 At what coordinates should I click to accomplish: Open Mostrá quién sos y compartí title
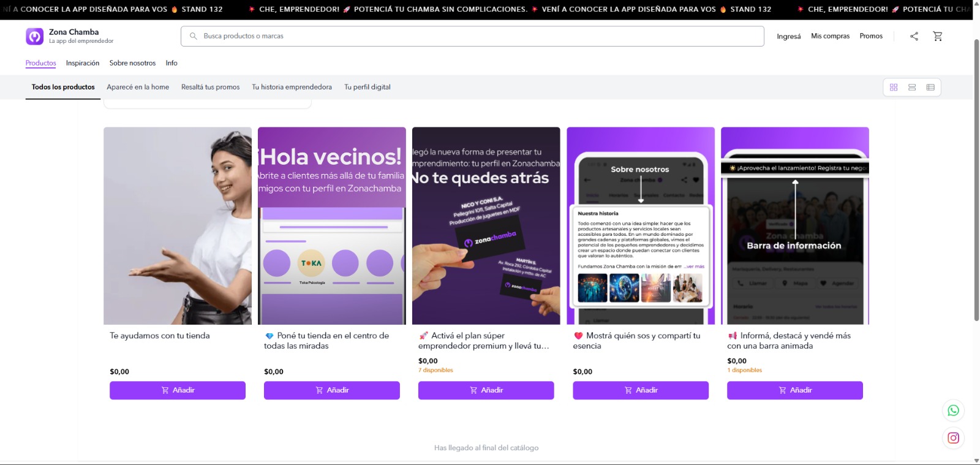pyautogui.click(x=637, y=341)
